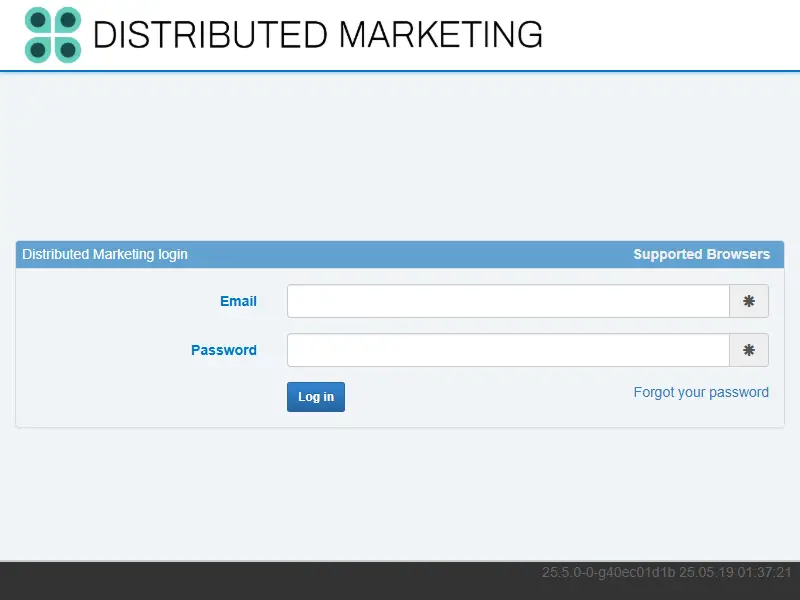Click the Log in button
The image size is (800, 600).
(x=316, y=397)
